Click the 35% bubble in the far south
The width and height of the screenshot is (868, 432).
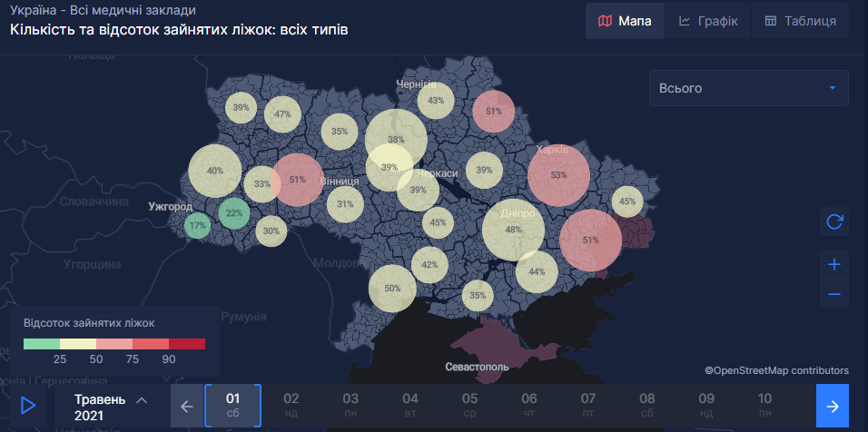pyautogui.click(x=478, y=295)
